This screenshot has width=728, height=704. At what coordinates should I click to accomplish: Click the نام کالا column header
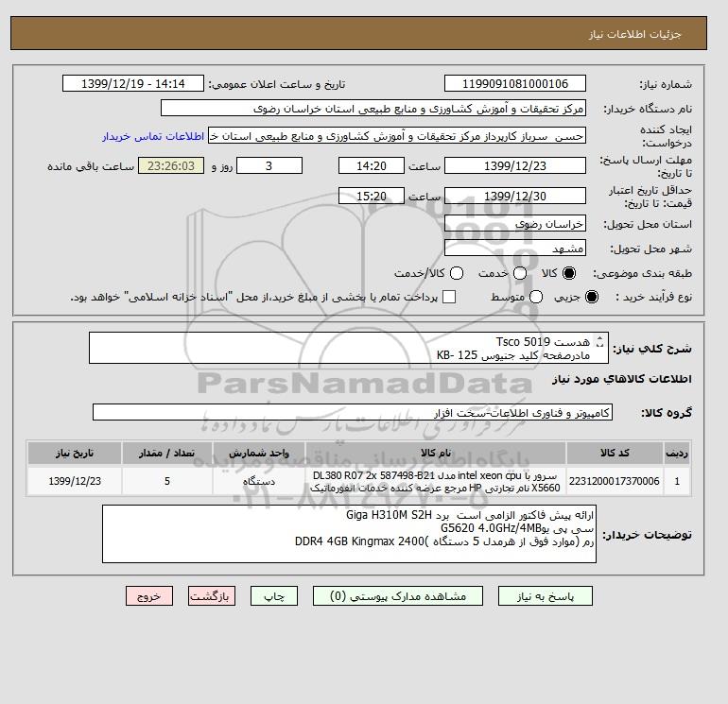[436, 453]
